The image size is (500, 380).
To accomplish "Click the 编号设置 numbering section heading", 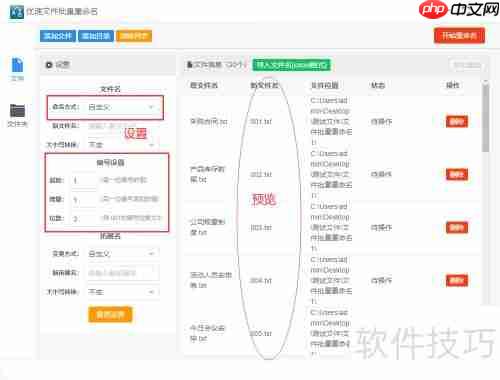I will tap(110, 163).
